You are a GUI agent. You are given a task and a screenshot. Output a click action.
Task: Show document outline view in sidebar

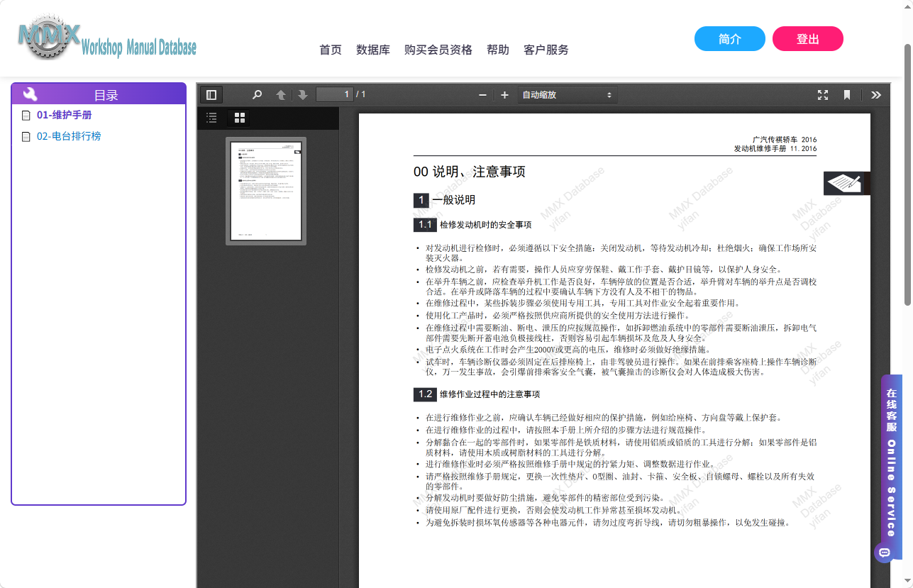(211, 118)
